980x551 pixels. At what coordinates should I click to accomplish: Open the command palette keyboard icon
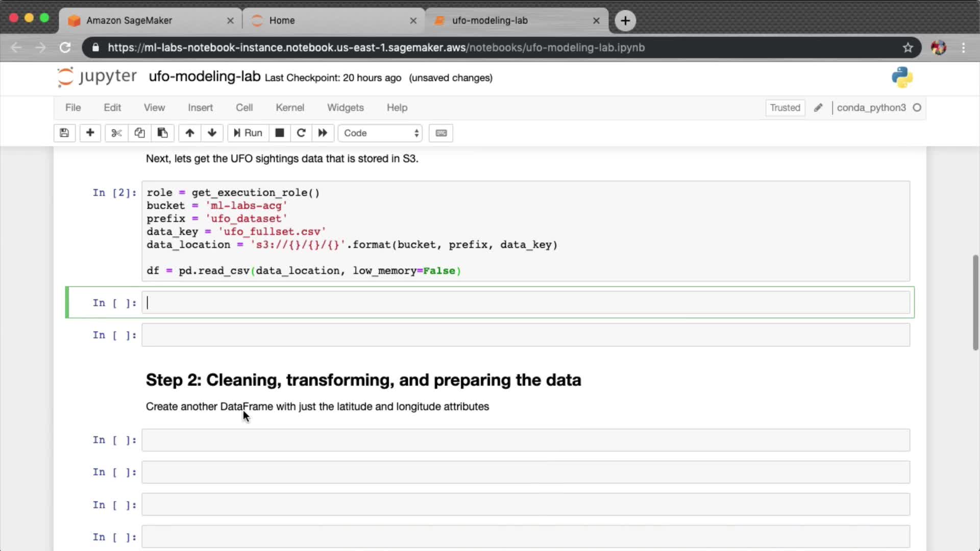click(x=441, y=133)
